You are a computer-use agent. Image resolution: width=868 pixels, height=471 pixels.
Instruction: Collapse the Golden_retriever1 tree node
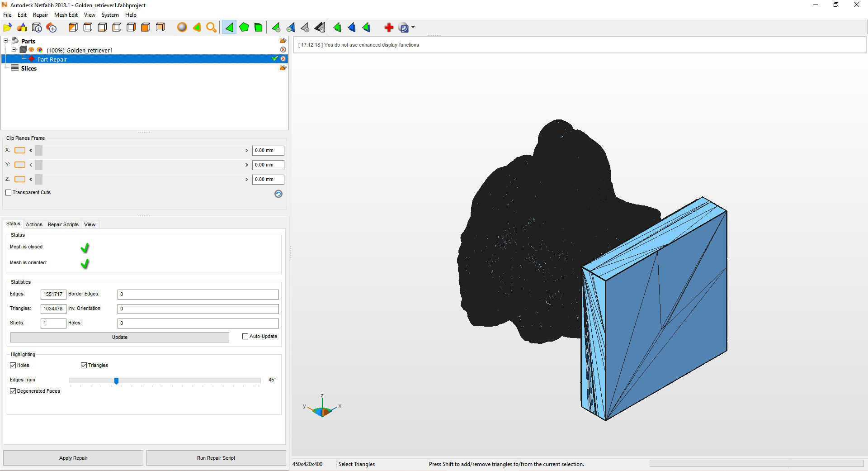[14, 50]
